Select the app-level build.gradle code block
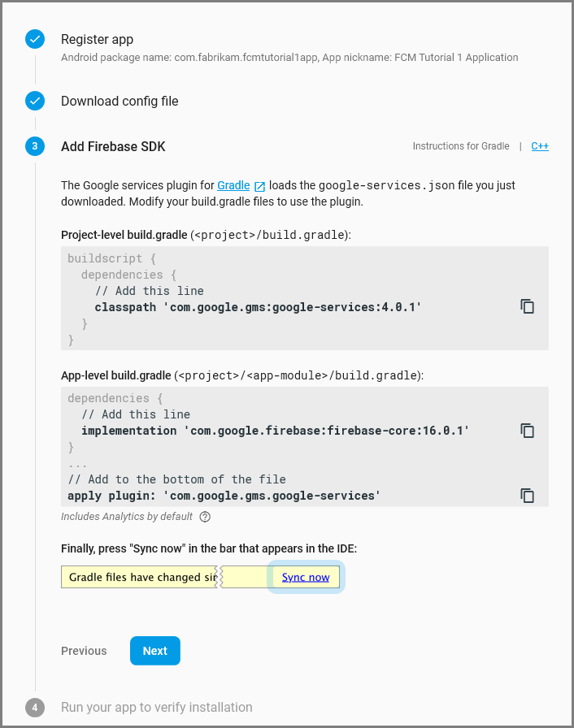This screenshot has height=728, width=574. [x=285, y=447]
